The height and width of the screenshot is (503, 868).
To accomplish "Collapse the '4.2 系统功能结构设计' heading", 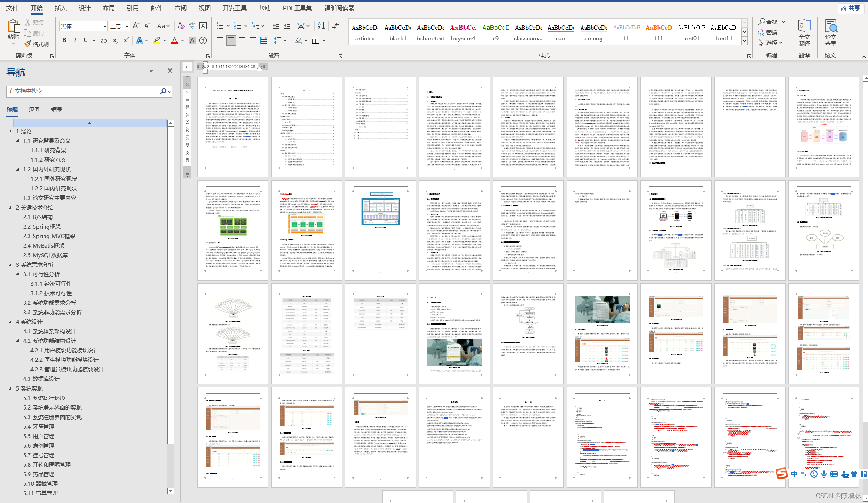I will pyautogui.click(x=18, y=341).
